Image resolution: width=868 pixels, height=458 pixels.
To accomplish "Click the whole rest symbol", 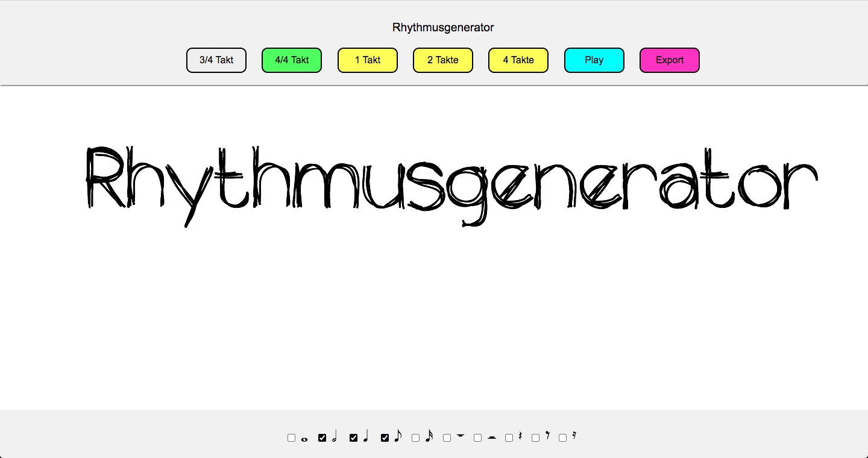I will pyautogui.click(x=461, y=435).
